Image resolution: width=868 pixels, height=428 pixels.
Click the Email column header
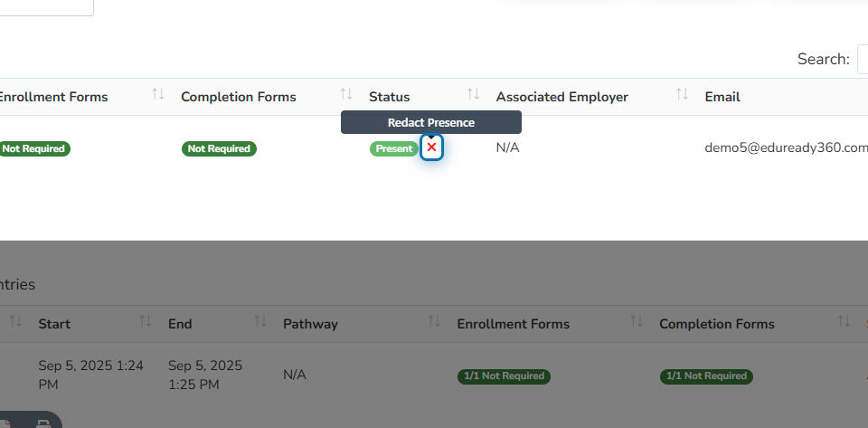pos(722,97)
